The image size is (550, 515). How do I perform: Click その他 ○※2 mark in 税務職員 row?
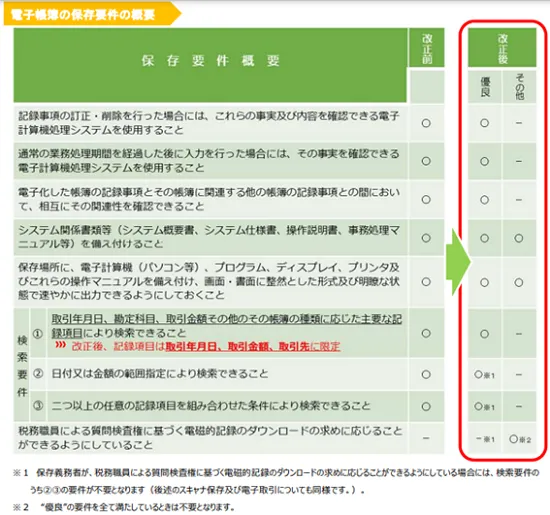(x=520, y=439)
